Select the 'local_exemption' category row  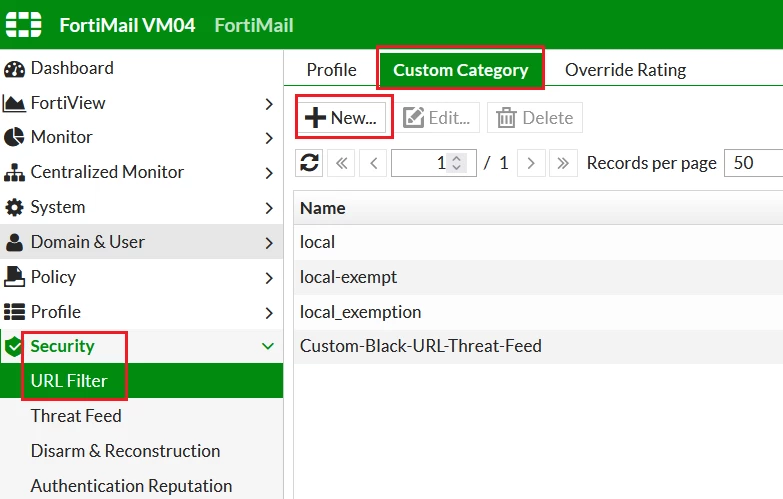[x=538, y=312]
